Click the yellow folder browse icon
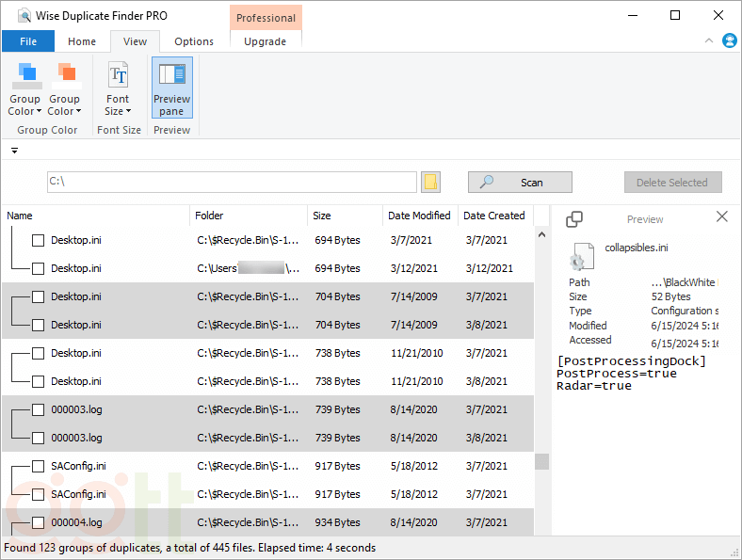Image resolution: width=742 pixels, height=560 pixels. pyautogui.click(x=430, y=183)
